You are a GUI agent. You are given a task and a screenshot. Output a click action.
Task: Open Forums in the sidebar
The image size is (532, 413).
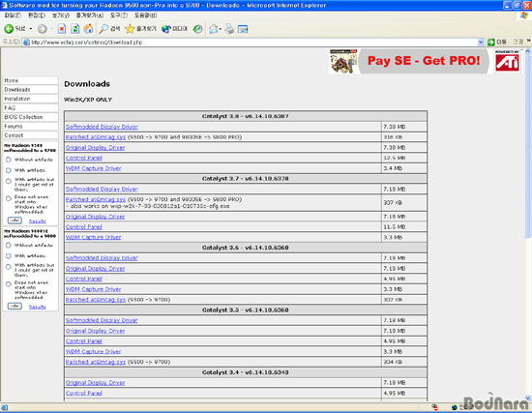(30, 127)
